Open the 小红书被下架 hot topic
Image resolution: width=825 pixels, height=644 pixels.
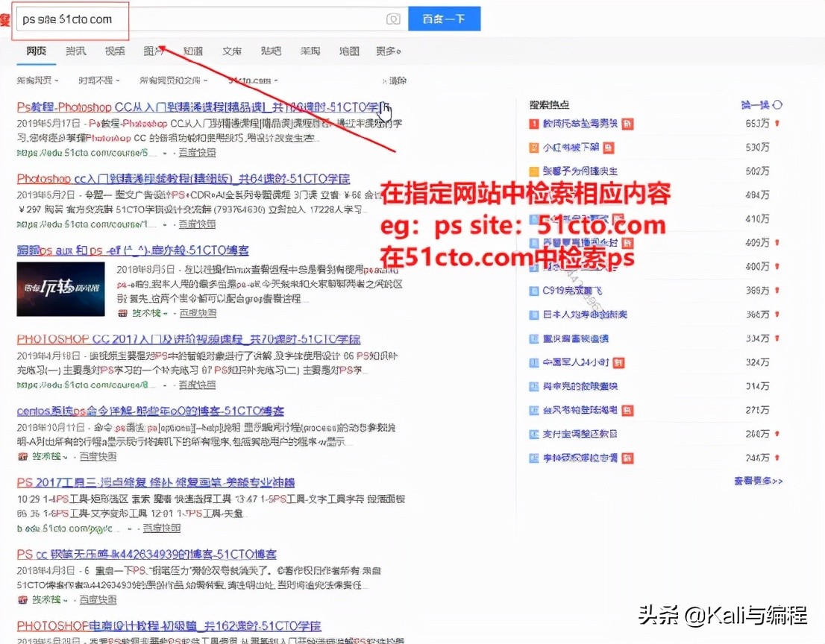571,148
